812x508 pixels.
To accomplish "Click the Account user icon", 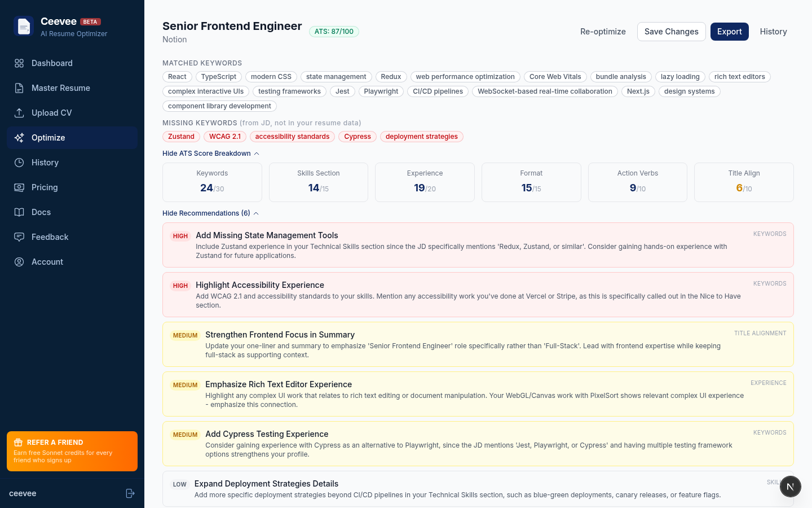I will tap(19, 262).
